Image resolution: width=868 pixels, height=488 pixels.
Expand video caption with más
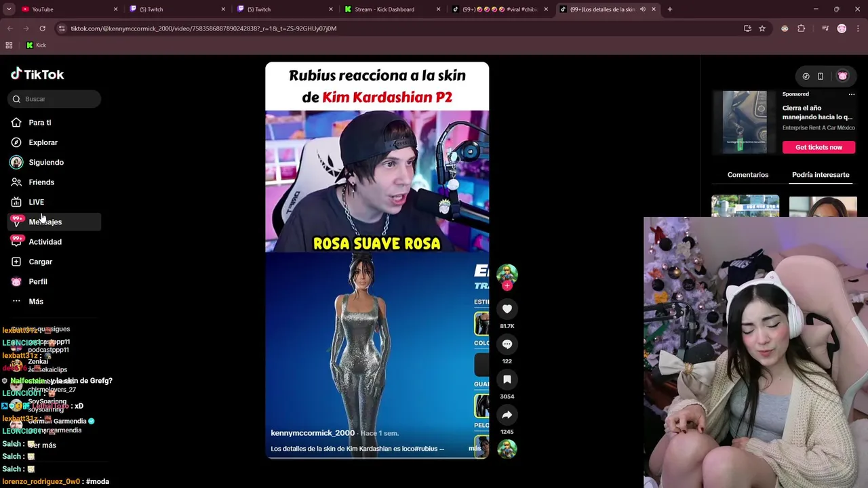[x=475, y=449]
